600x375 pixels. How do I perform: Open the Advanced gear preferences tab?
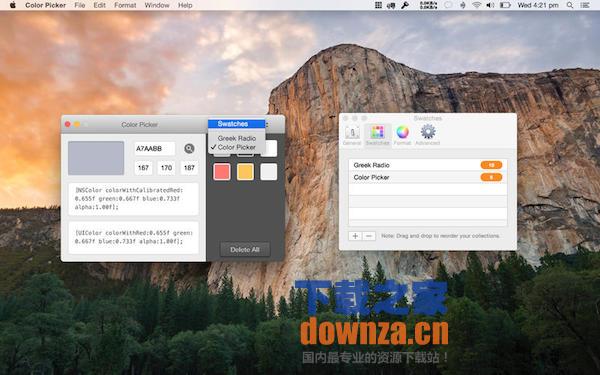tap(428, 135)
